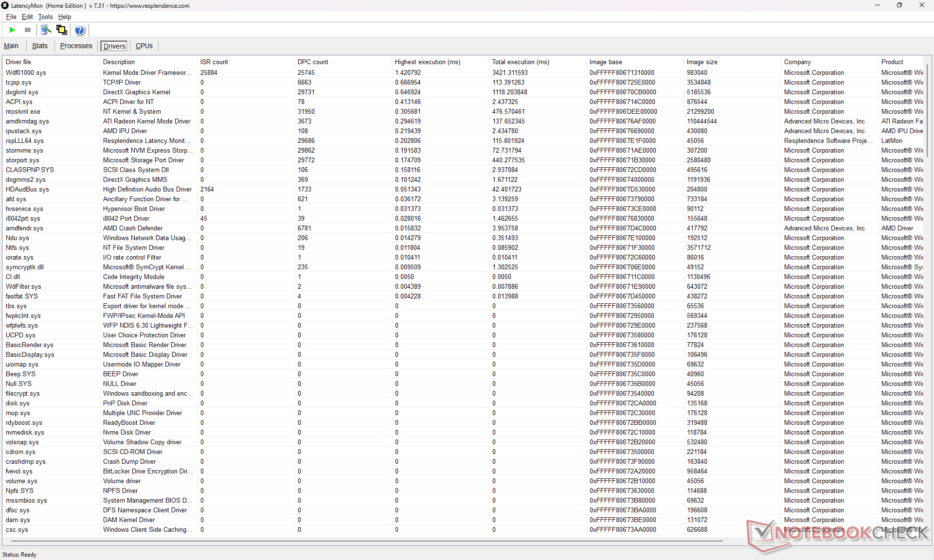Select the amdkmdag.sys driver row

[x=27, y=121]
